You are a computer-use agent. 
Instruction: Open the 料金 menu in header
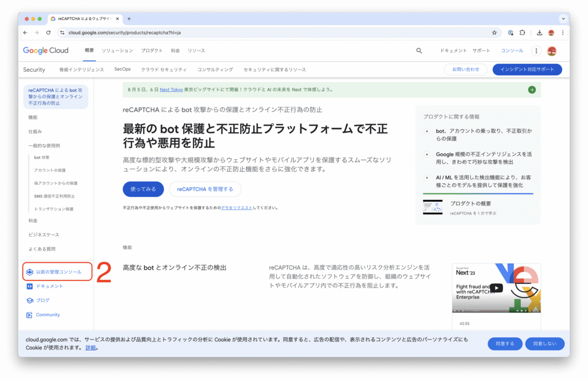176,51
